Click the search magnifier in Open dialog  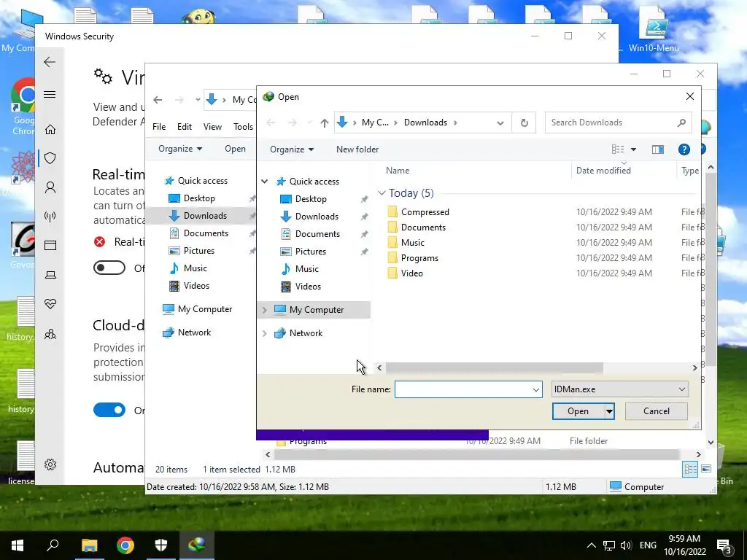coord(681,122)
